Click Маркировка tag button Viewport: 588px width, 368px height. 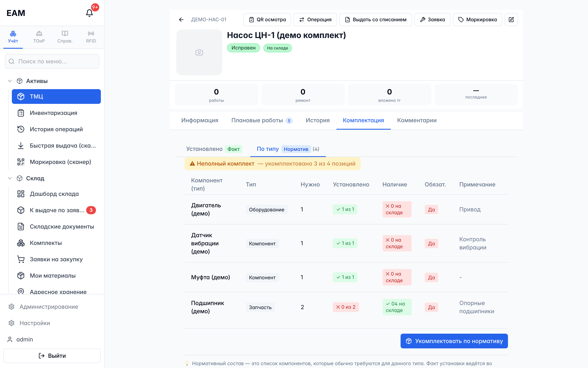[478, 20]
